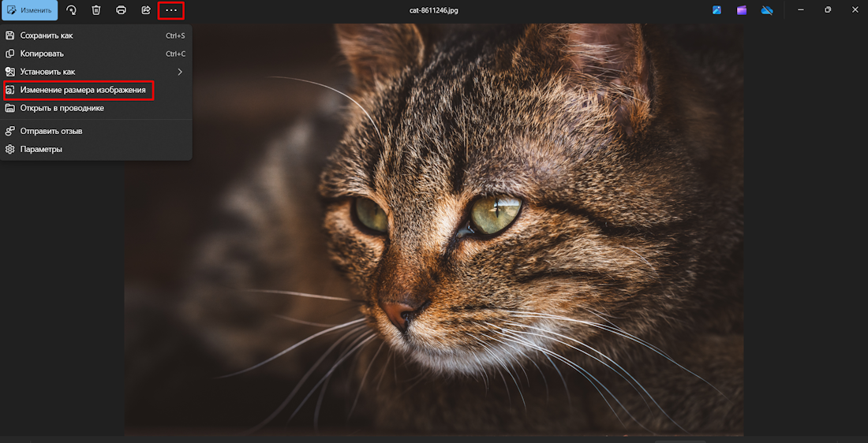The width and height of the screenshot is (868, 443).
Task: Click on the cat photo
Action: click(x=473, y=252)
